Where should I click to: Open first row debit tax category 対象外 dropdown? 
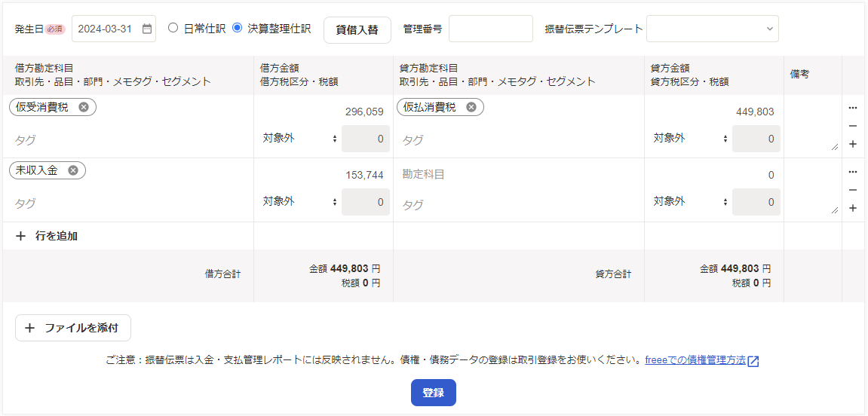pos(299,139)
